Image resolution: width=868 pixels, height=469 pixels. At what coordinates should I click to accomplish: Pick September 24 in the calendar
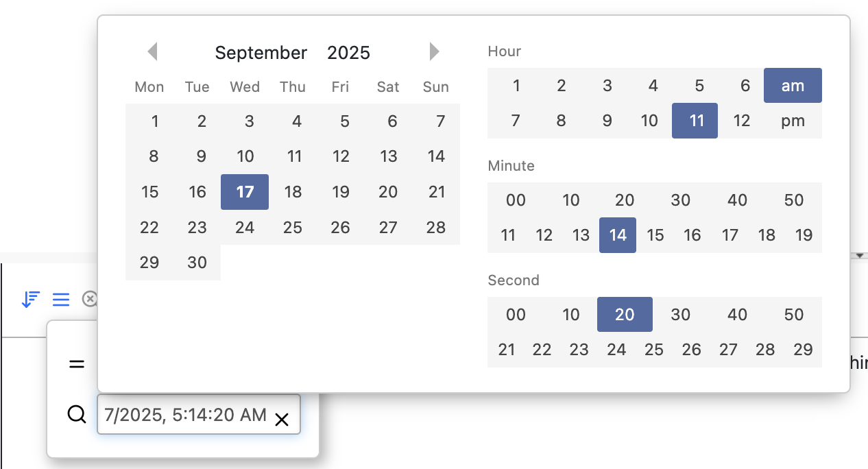(x=245, y=228)
